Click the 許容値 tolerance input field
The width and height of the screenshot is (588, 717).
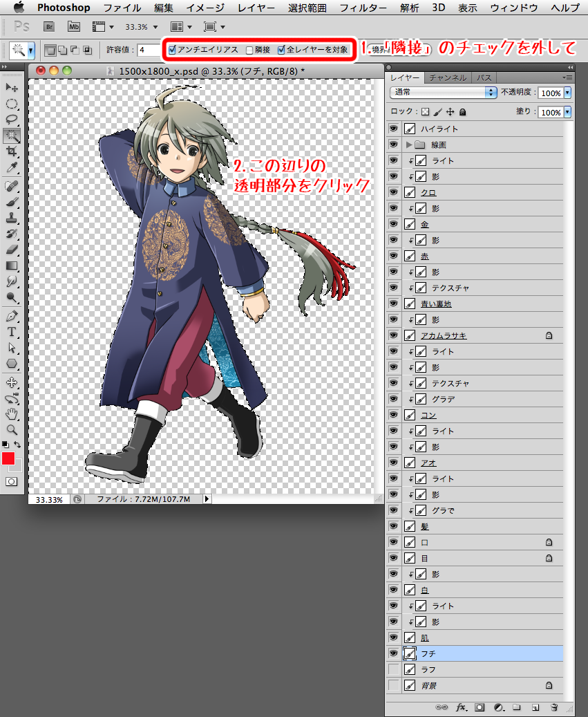[x=149, y=50]
